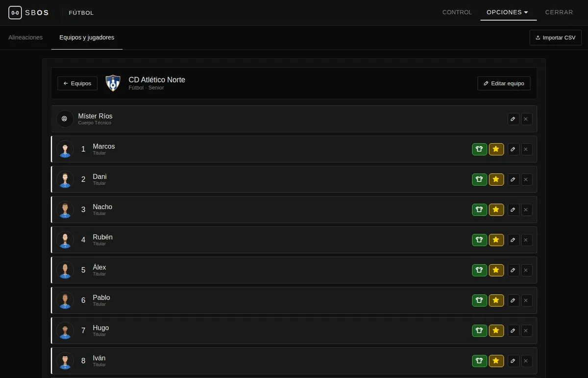Switch to the Alineaciones tab
Viewport: 588px width, 378px height.
click(25, 38)
